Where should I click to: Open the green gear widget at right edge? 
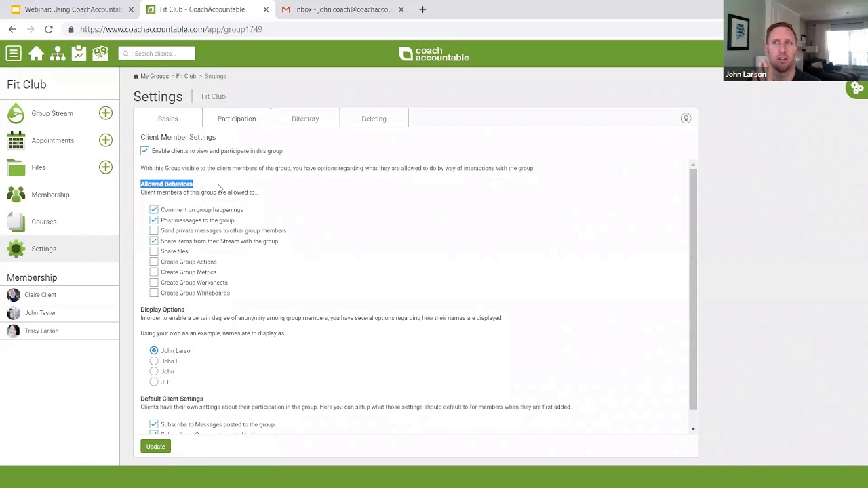click(x=857, y=88)
